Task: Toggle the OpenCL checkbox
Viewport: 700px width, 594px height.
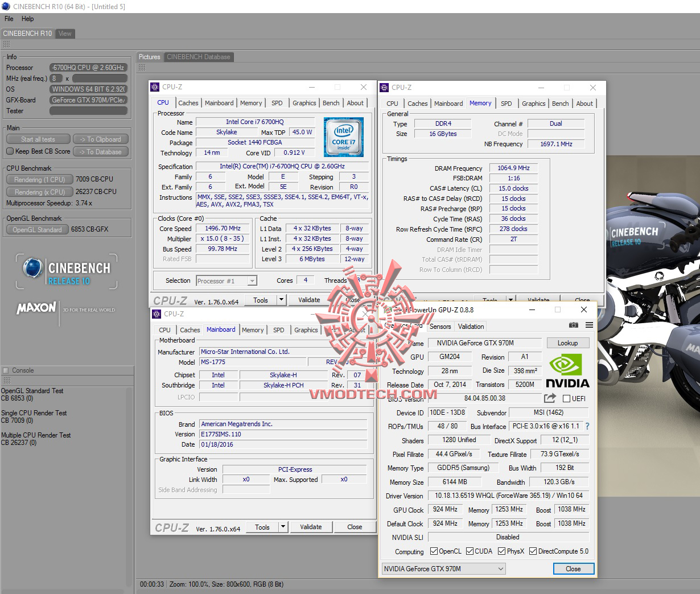Action: tap(434, 551)
